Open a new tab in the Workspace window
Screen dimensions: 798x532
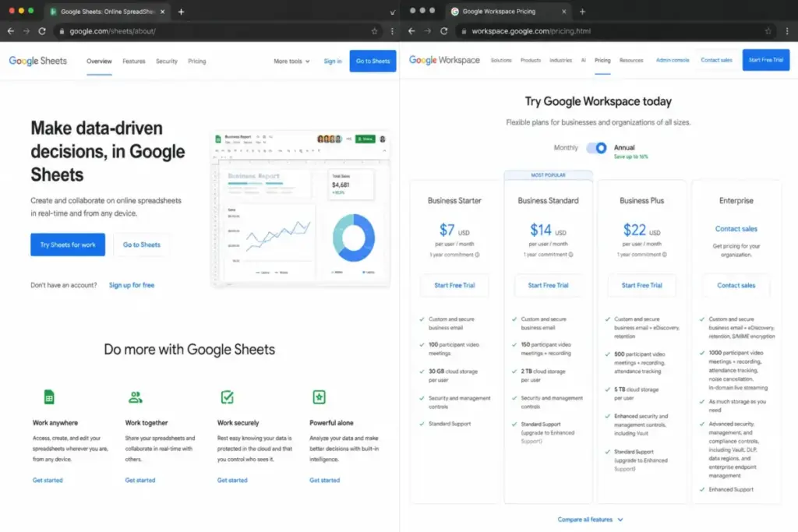click(x=583, y=11)
